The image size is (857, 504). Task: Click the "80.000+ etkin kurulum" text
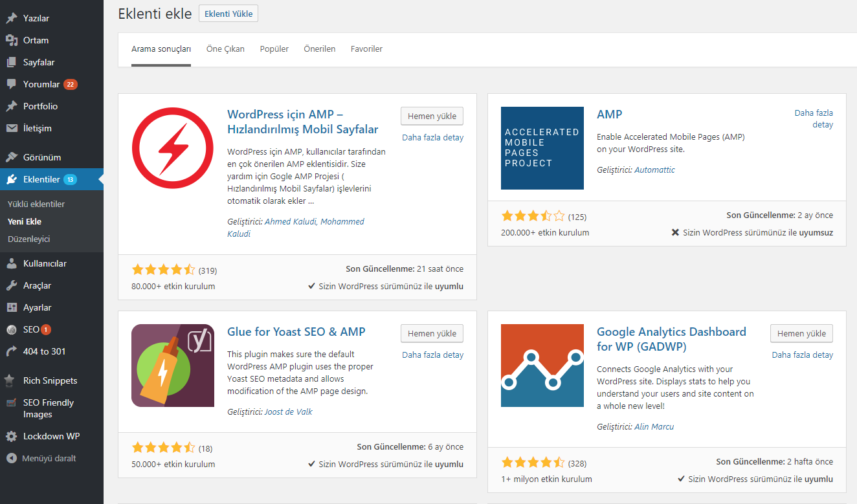(173, 287)
